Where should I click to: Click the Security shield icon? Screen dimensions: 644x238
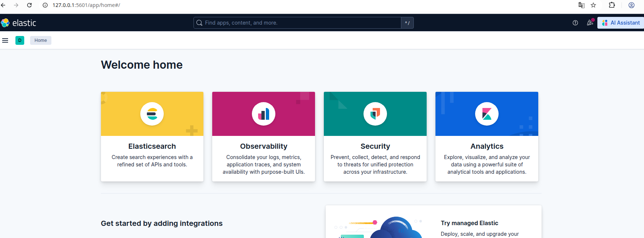click(375, 114)
